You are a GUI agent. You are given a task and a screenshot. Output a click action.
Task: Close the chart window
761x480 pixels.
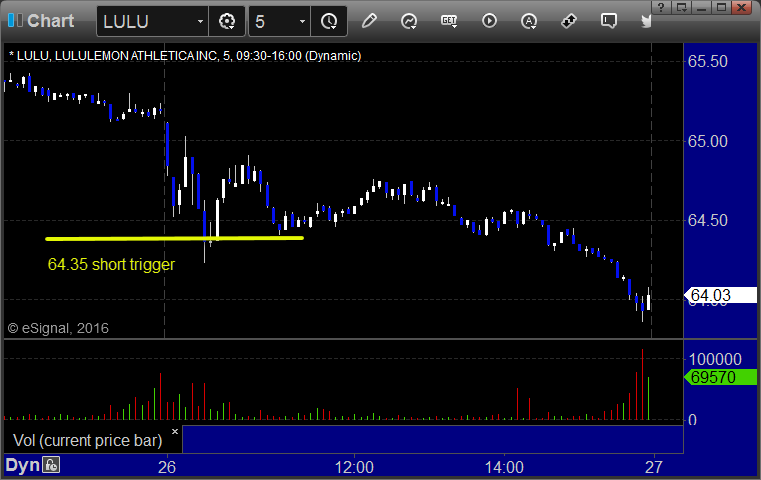(x=742, y=7)
